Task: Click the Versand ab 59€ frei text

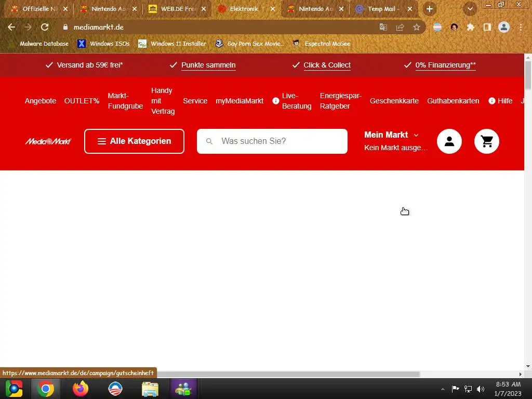Action: 90,65
